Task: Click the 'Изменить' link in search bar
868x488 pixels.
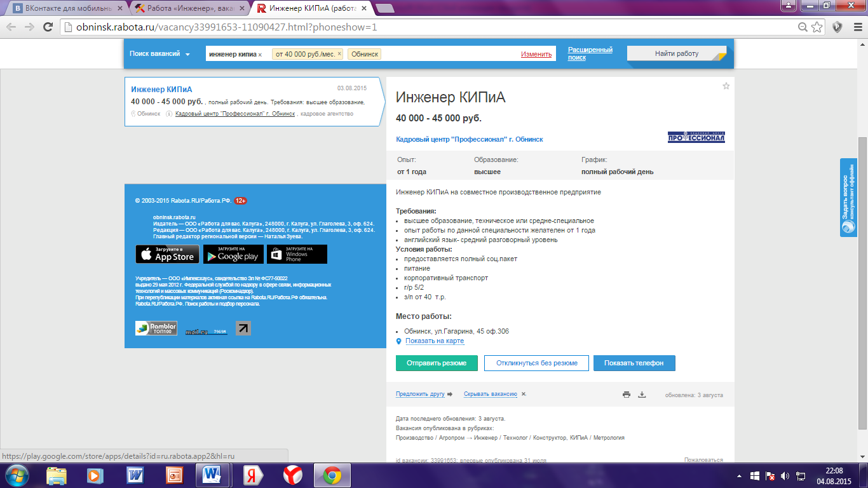Action: click(536, 55)
